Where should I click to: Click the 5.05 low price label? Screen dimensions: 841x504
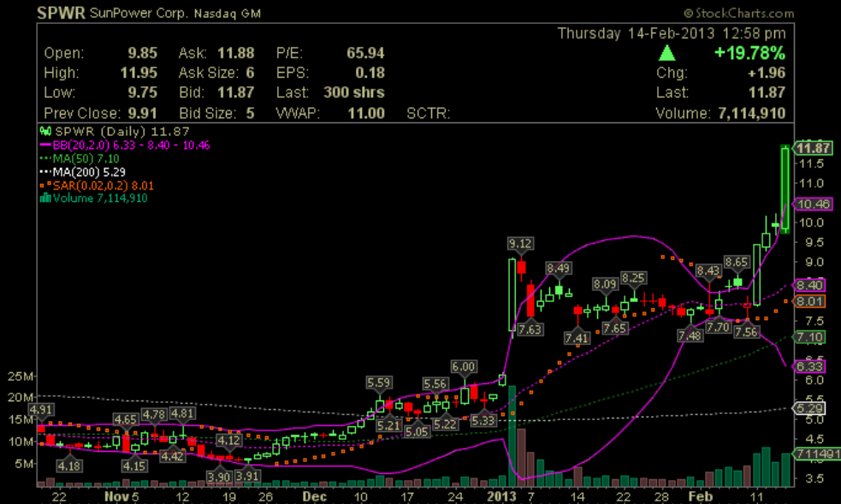pos(417,431)
